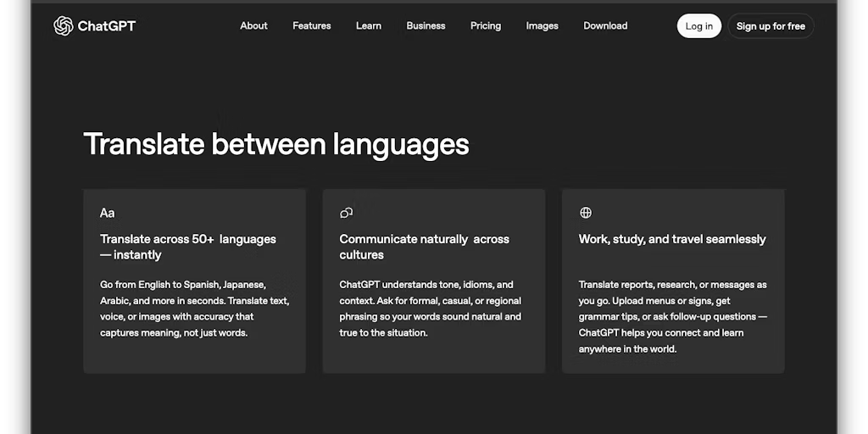Click the ChatGPT knot logo icon
This screenshot has height=434, width=868.
64,26
